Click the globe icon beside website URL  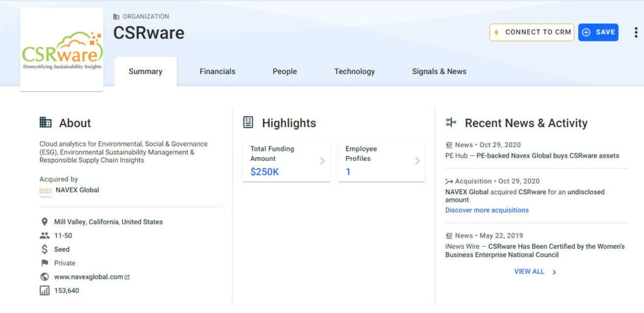(x=45, y=277)
